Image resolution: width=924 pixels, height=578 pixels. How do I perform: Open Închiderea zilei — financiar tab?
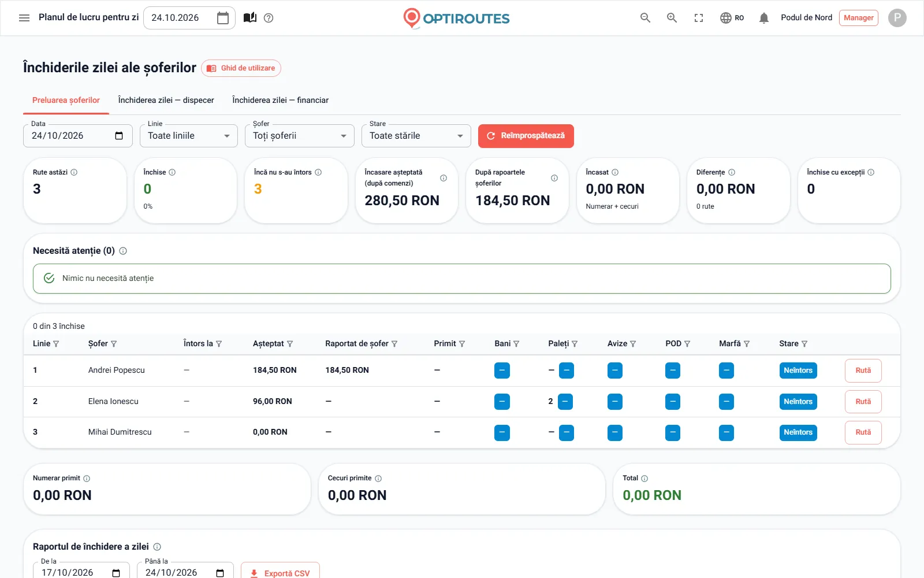pyautogui.click(x=280, y=100)
